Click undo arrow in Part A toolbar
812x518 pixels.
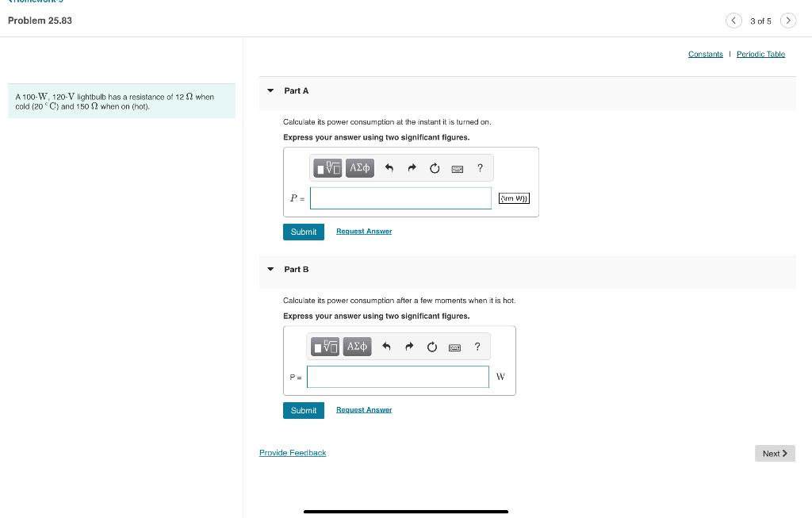point(389,168)
